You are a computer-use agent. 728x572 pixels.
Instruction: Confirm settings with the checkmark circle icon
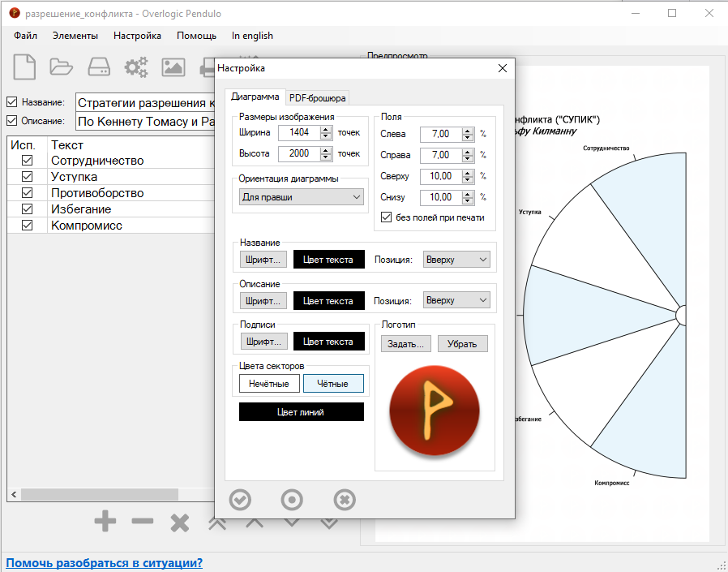click(240, 499)
